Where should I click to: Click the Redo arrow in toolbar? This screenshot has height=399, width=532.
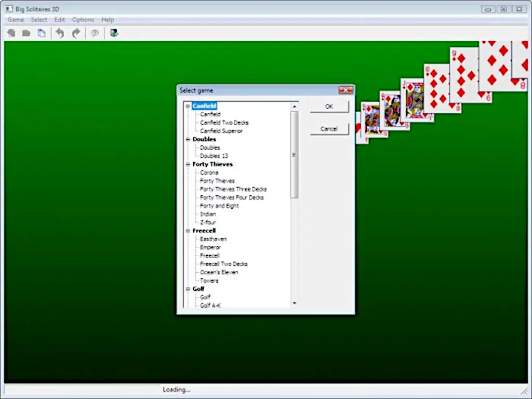(x=76, y=33)
